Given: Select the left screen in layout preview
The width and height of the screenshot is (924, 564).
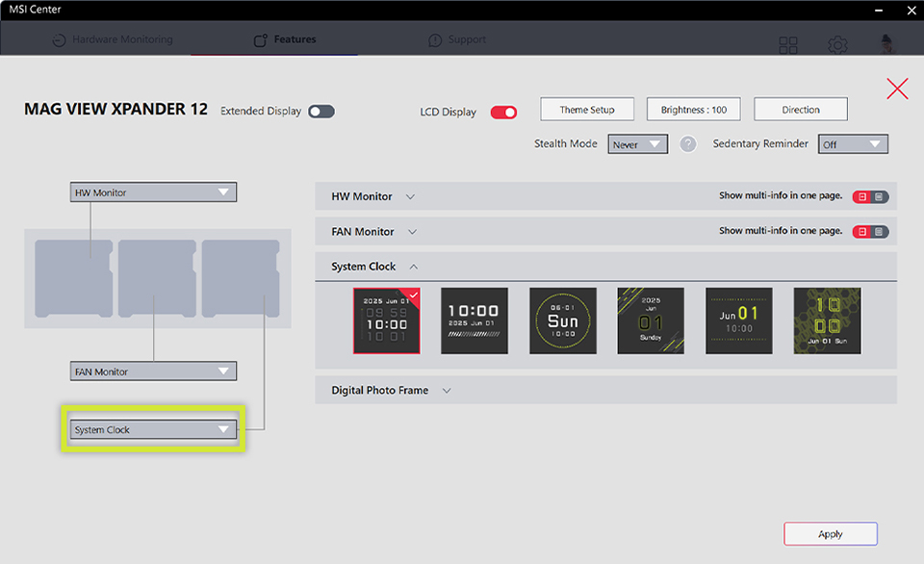Looking at the screenshot, I should point(74,278).
